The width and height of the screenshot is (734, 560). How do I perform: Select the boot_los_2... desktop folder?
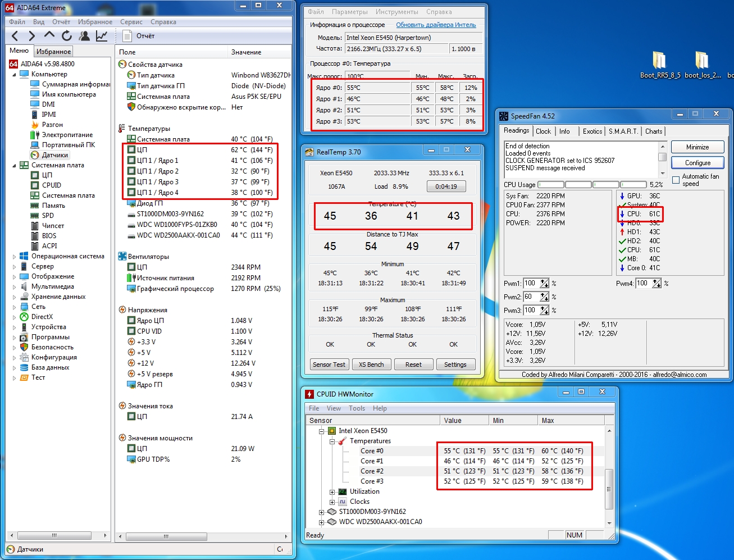pyautogui.click(x=703, y=65)
